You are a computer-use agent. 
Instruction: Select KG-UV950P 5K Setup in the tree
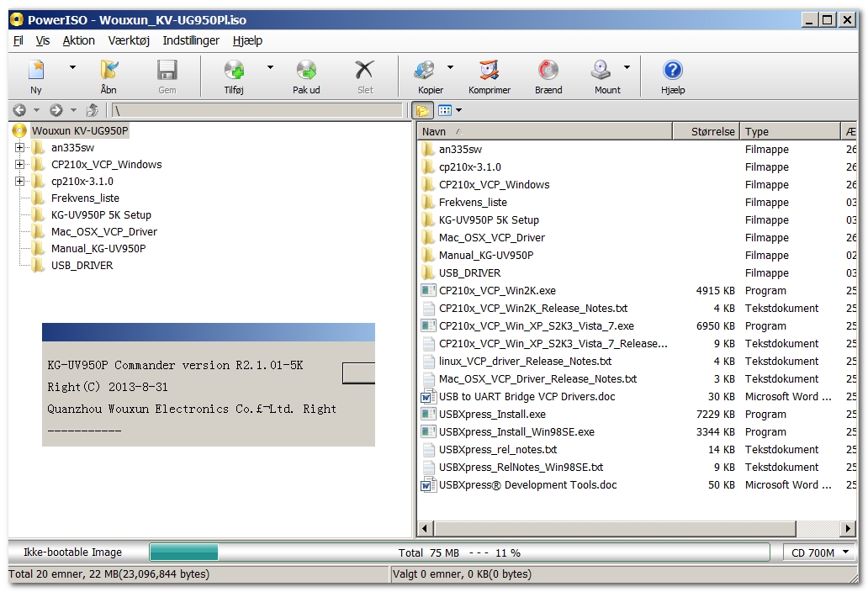(101, 214)
